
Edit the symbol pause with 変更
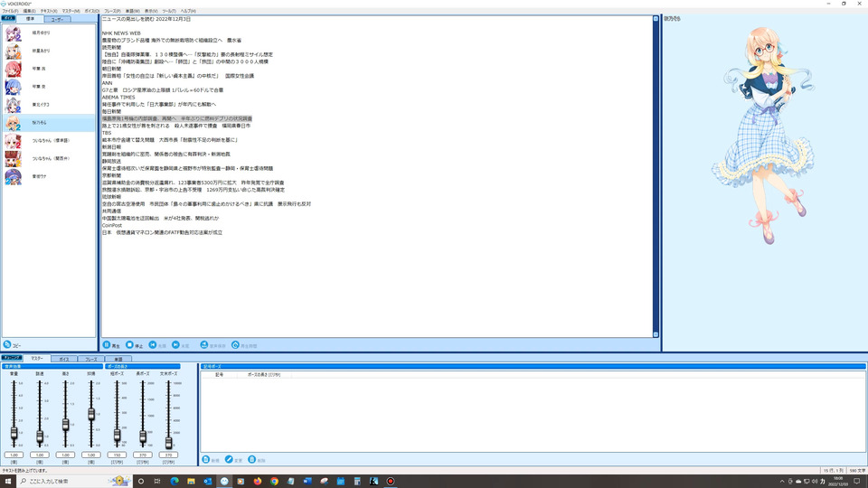click(233, 460)
